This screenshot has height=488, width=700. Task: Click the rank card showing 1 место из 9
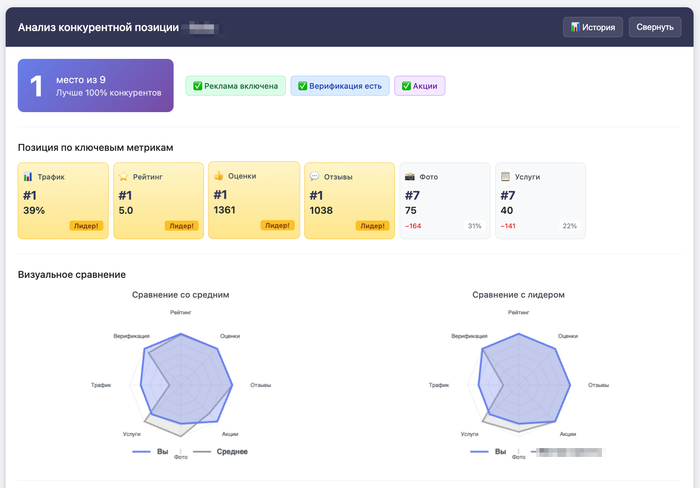[x=95, y=86]
